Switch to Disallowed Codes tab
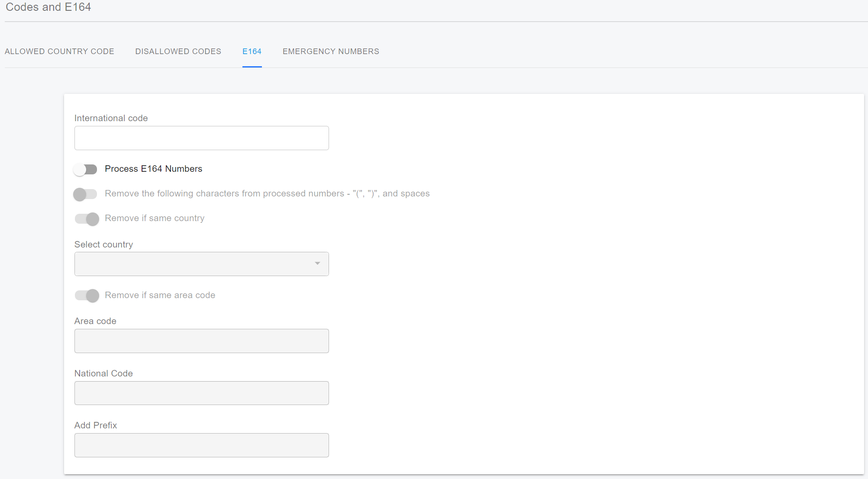868x479 pixels. click(178, 51)
